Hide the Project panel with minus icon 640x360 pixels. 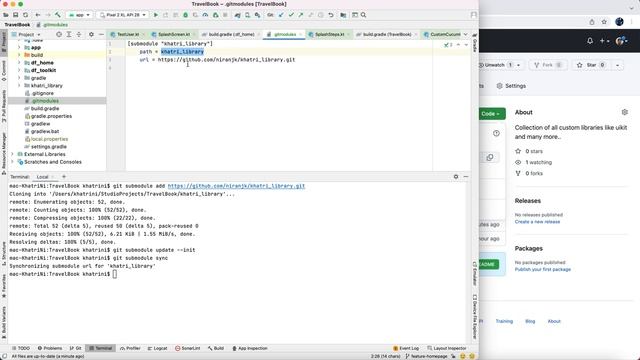click(101, 34)
